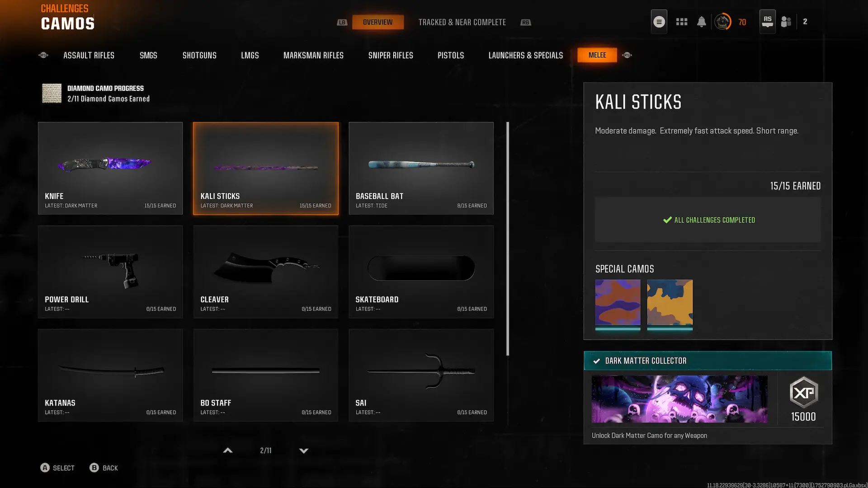The height and width of the screenshot is (488, 868).
Task: Open the notifications bell icon
Action: tap(701, 22)
